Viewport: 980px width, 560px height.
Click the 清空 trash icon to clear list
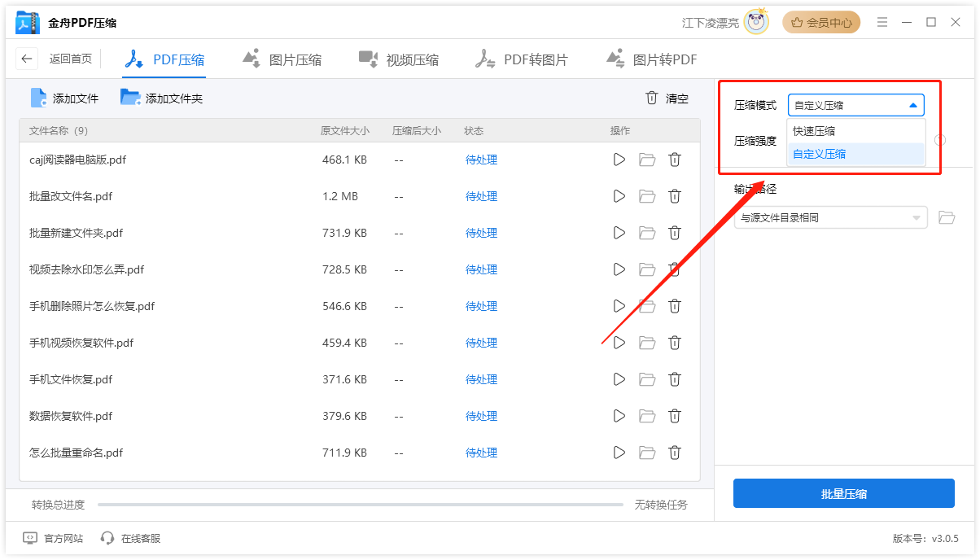[651, 98]
